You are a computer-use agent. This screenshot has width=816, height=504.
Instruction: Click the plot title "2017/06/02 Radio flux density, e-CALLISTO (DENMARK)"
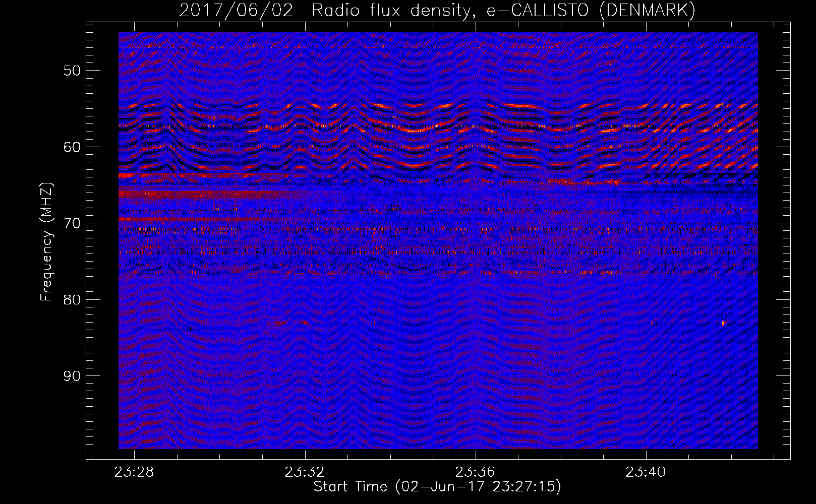point(437,11)
